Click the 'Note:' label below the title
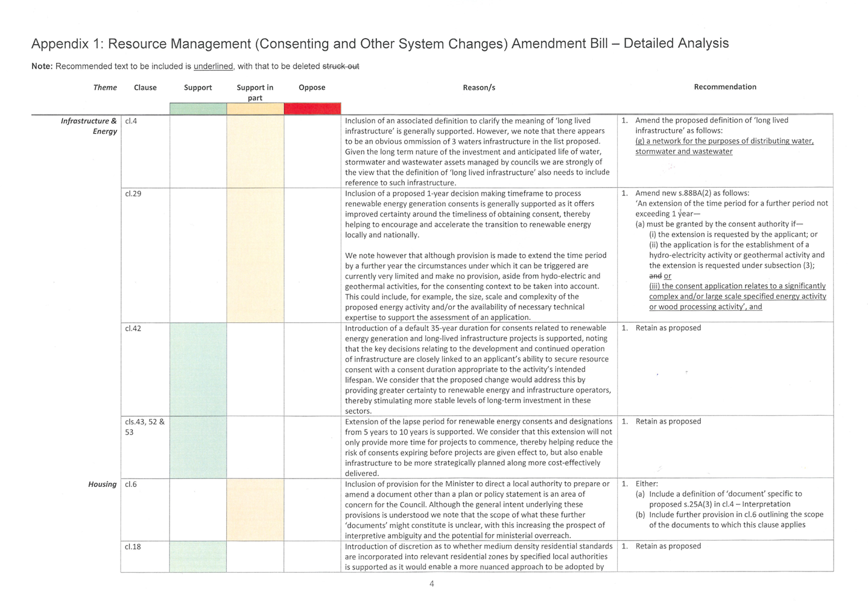 pos(42,66)
